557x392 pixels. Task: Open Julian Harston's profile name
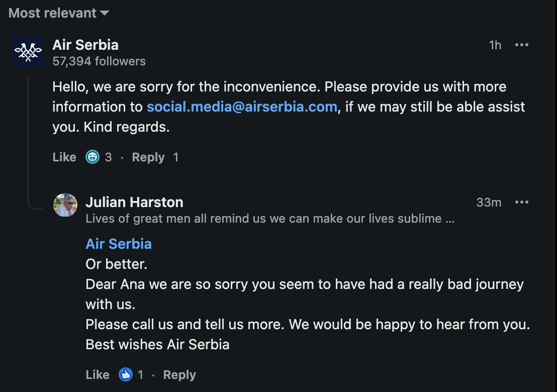[x=134, y=202]
